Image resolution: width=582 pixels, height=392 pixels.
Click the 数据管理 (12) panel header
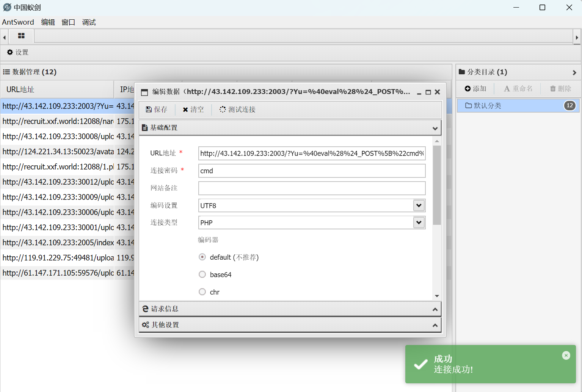[x=226, y=72]
